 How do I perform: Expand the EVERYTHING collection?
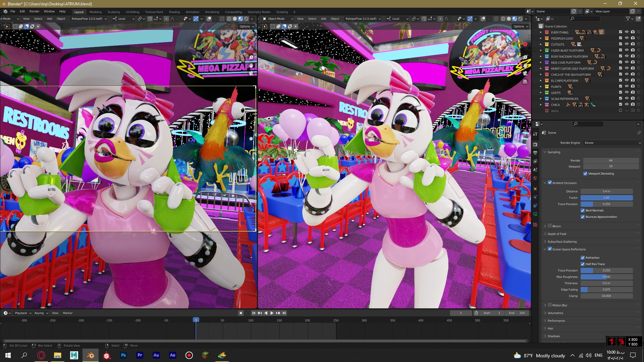tap(541, 33)
